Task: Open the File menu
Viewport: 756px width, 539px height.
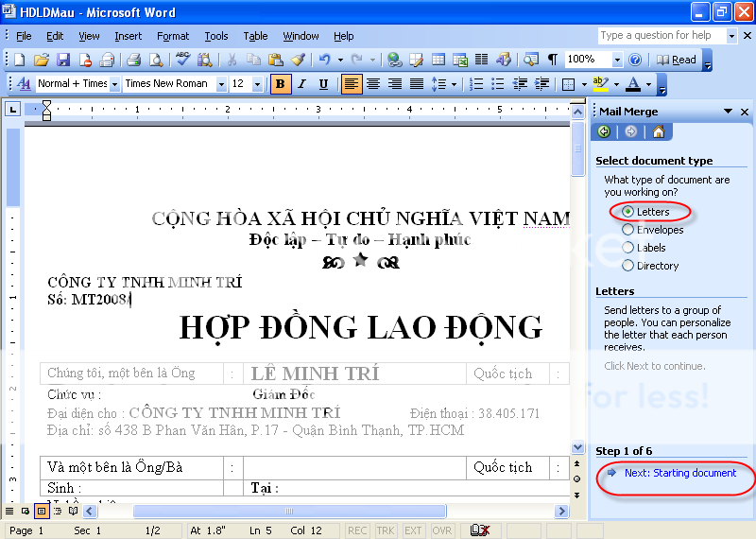Action: [24, 36]
